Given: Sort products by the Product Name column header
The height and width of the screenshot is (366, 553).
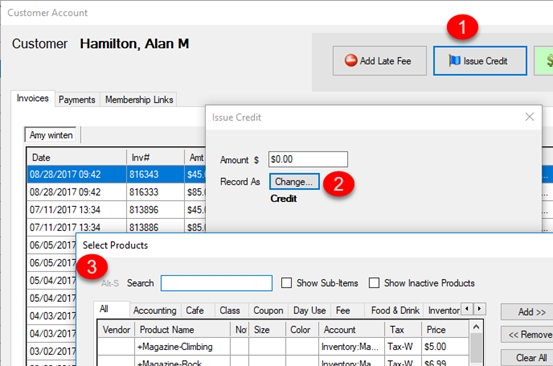Looking at the screenshot, I should (182, 330).
